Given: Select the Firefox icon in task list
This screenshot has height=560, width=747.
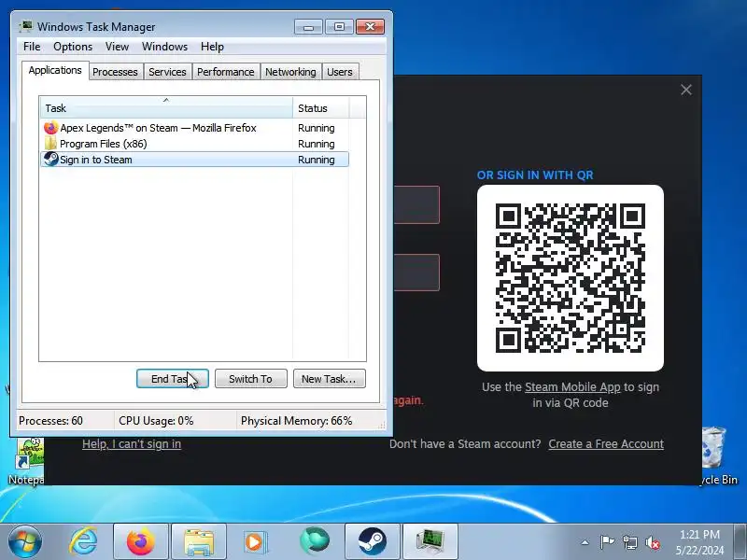Looking at the screenshot, I should 50,128.
